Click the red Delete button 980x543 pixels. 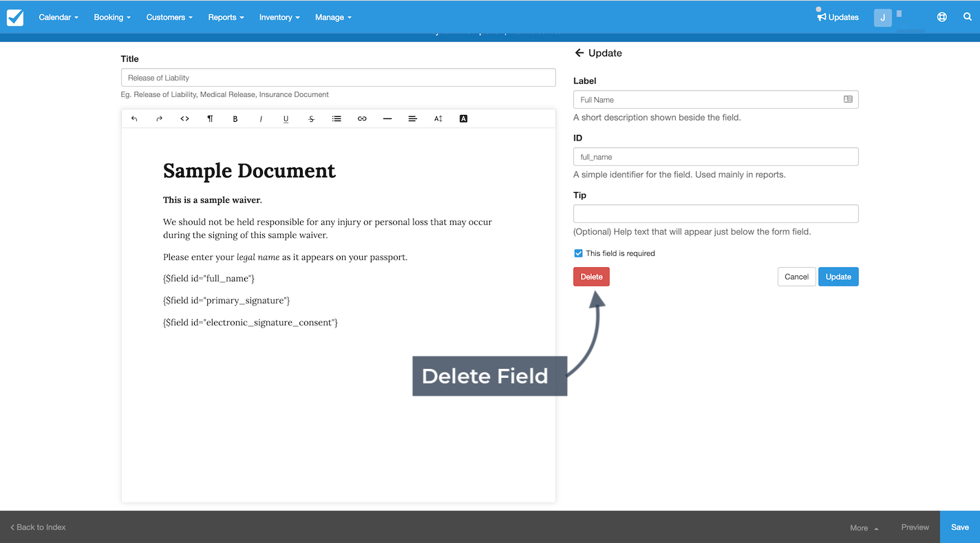[591, 277]
